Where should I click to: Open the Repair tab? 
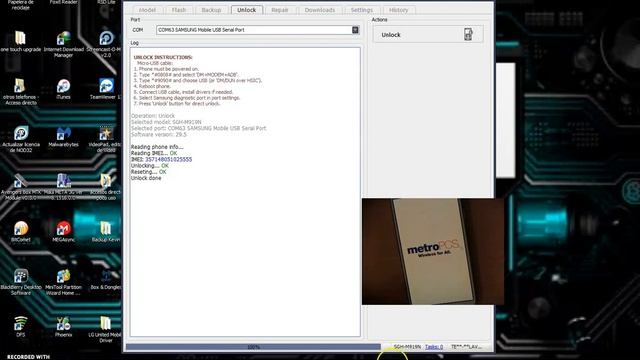tap(280, 10)
